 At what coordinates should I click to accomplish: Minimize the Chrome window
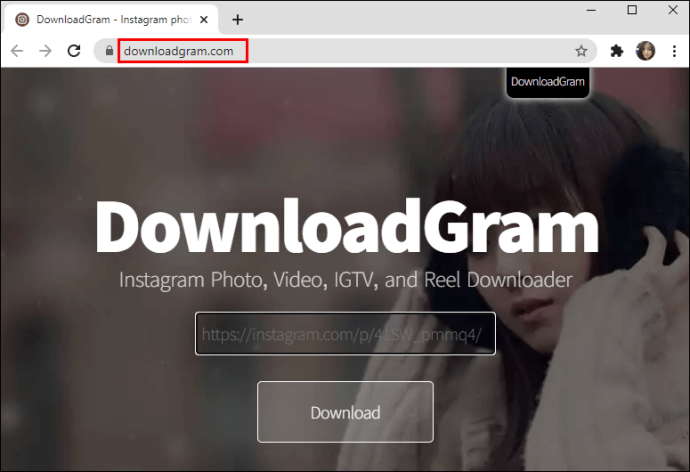(591, 10)
